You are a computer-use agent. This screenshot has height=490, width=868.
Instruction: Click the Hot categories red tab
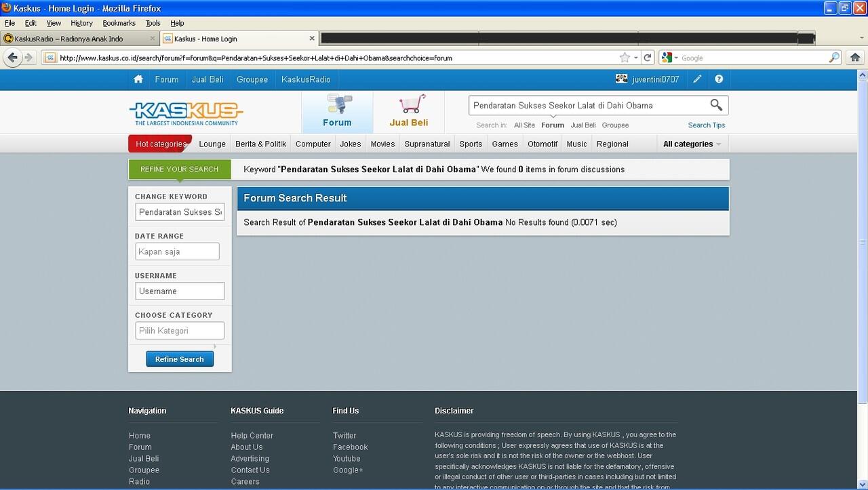tap(160, 144)
